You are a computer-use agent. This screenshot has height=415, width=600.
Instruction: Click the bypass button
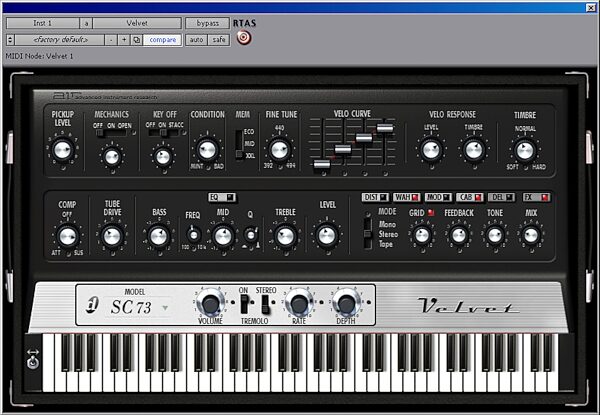coord(207,23)
